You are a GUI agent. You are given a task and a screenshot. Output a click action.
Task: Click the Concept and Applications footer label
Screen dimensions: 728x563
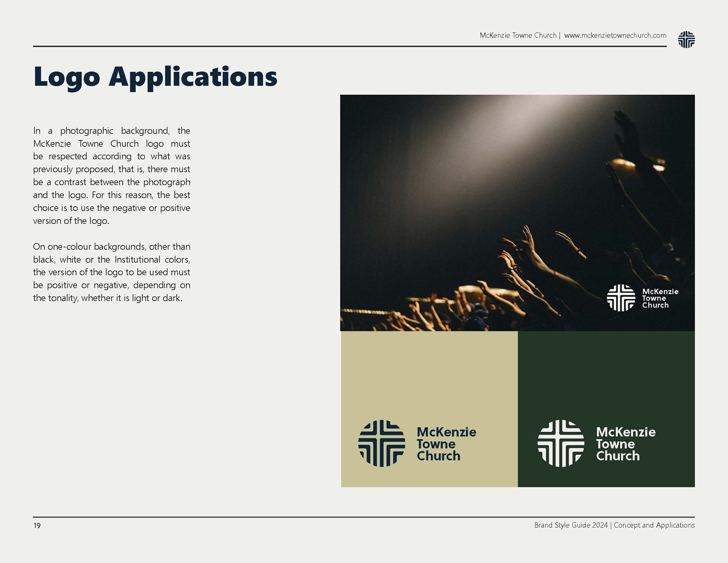point(654,525)
